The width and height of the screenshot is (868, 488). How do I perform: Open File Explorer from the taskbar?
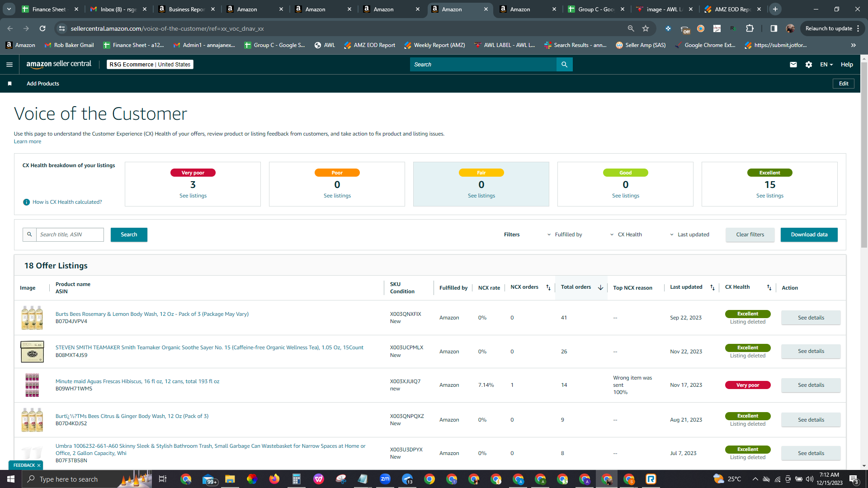point(230,479)
